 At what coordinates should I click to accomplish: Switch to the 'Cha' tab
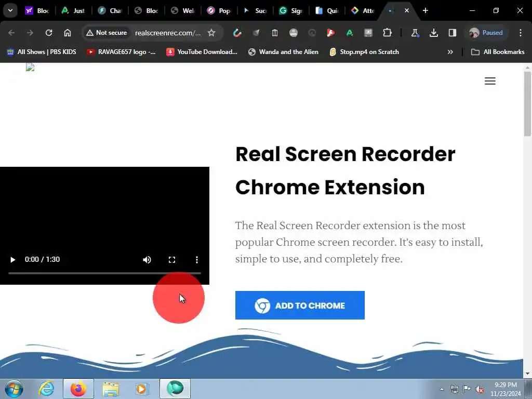pyautogui.click(x=110, y=10)
